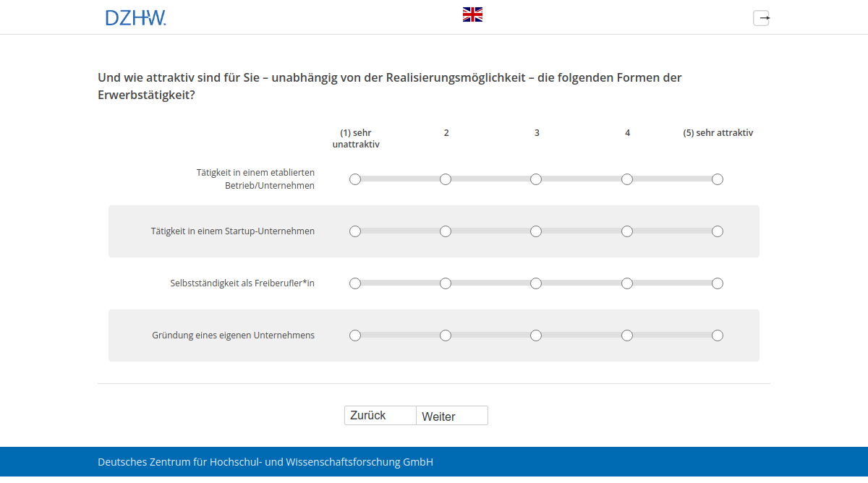The image size is (868, 483).
Task: Click the column header '(5) sehr attraktiv'
Action: coord(718,132)
